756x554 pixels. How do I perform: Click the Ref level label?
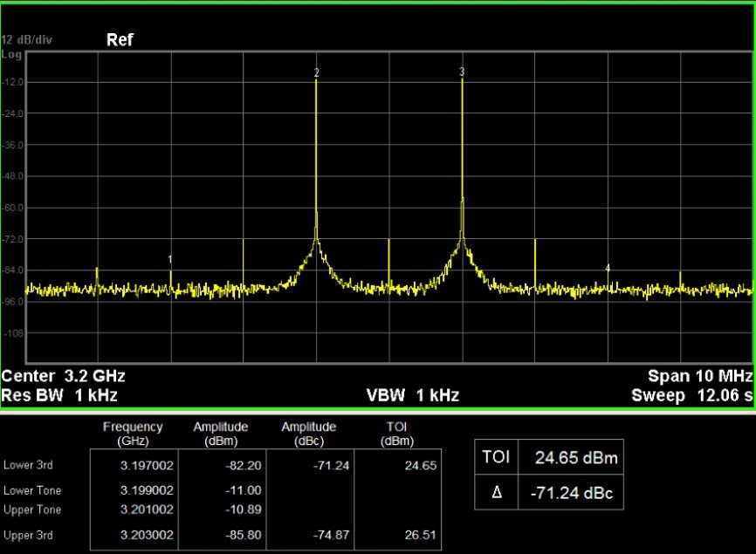click(120, 40)
